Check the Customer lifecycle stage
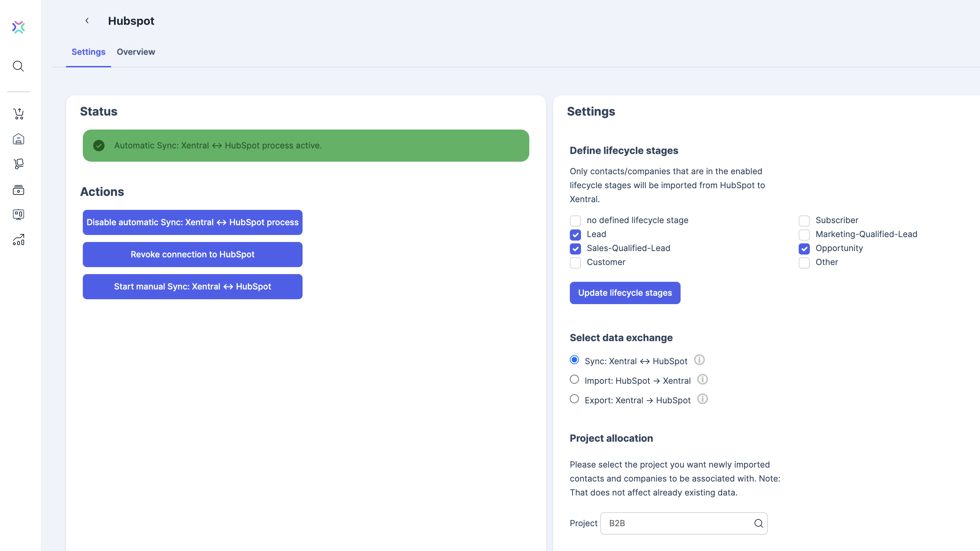The width and height of the screenshot is (980, 551). pyautogui.click(x=575, y=262)
